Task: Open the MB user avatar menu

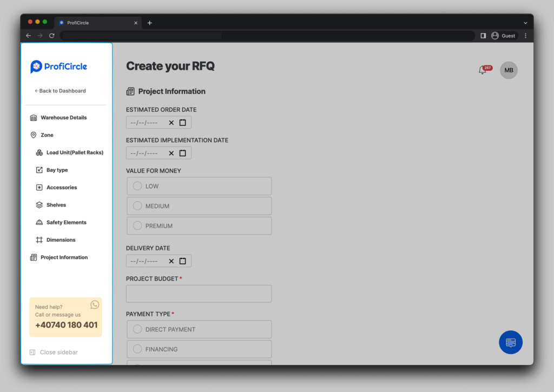Action: coord(509,70)
